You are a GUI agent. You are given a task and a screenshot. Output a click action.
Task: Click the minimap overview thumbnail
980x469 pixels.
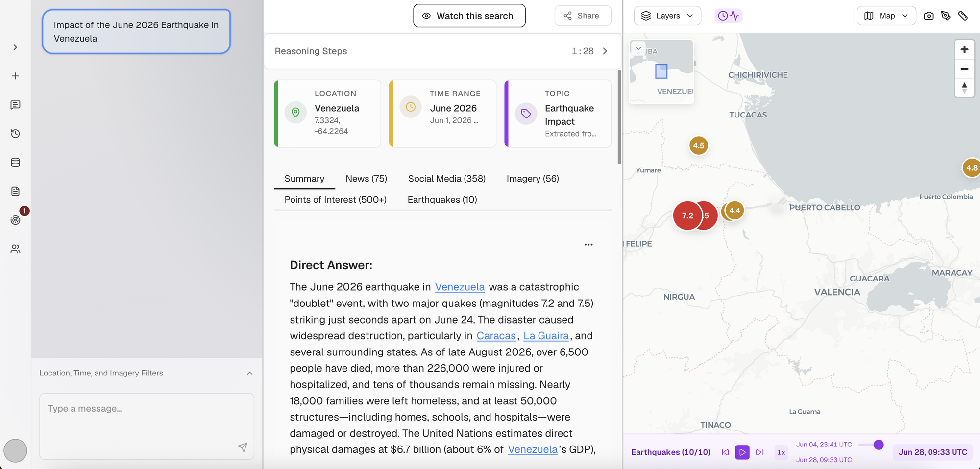coord(661,71)
